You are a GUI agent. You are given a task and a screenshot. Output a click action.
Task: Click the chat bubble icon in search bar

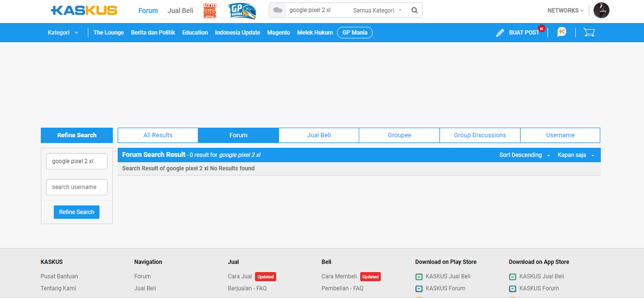(278, 11)
